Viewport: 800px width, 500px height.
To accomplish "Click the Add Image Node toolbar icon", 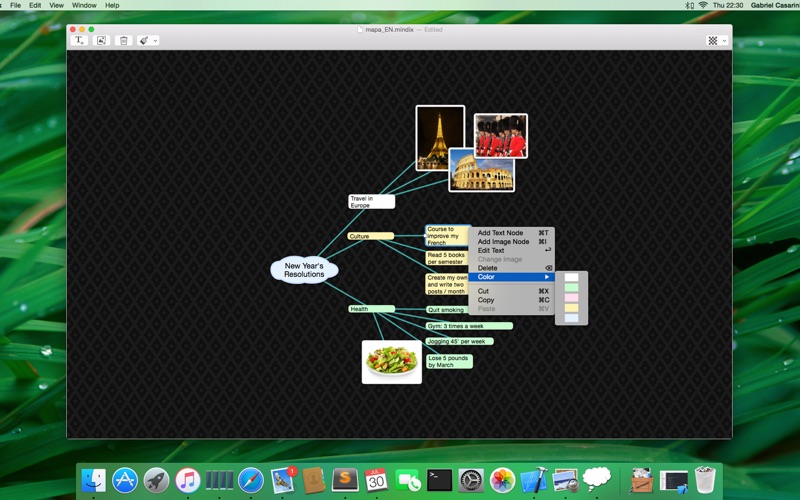I will [x=102, y=40].
